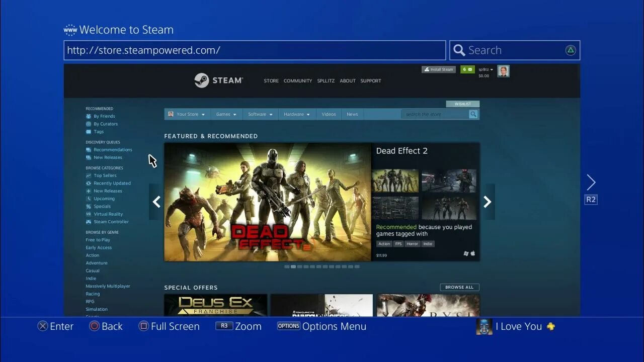
Task: Click the Virtual Reality VR icon
Action: coord(89,214)
